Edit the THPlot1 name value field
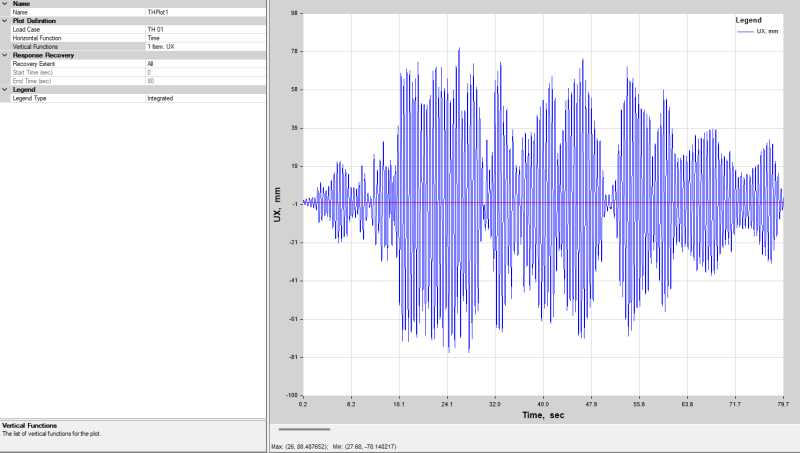The width and height of the screenshot is (800, 453). coord(206,12)
